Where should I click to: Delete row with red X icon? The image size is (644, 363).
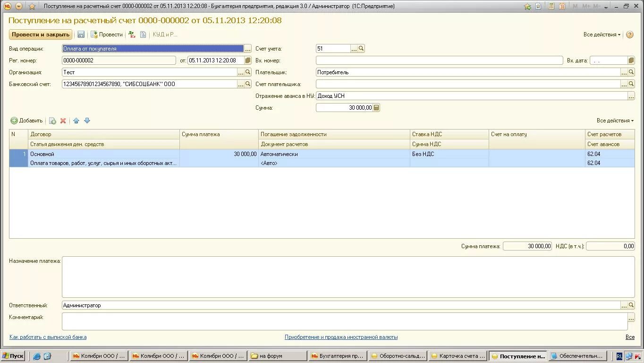click(x=63, y=121)
